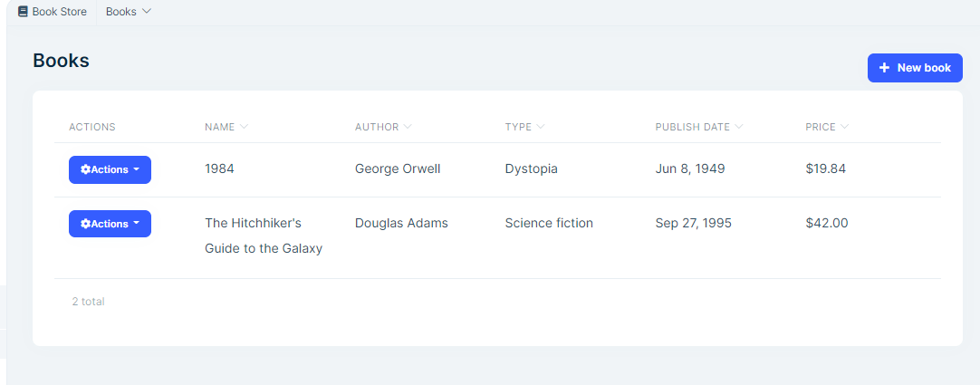Sort by the Name column chevron
The width and height of the screenshot is (980, 385).
244,127
